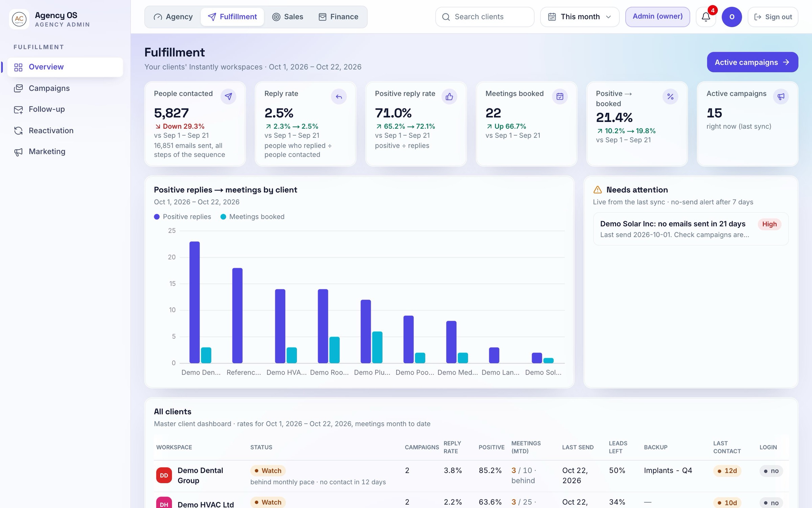
Task: Click the search magnifier icon
Action: click(x=446, y=17)
